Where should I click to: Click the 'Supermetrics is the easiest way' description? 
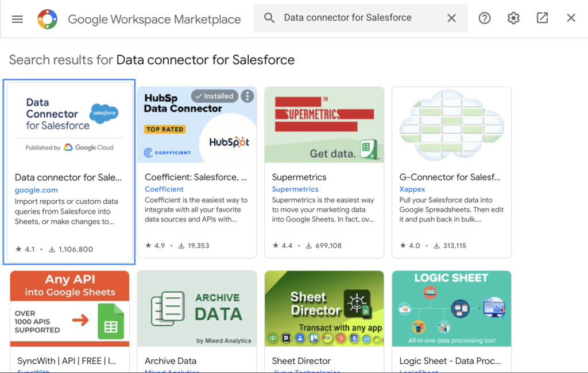tap(323, 209)
